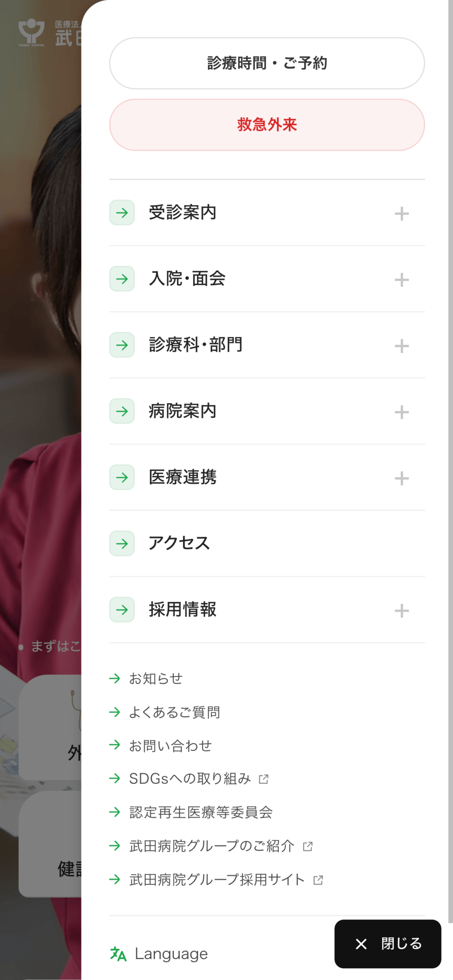Screen dimensions: 453x980
Task: Click the green arrow icon beside 医療連携
Action: click(122, 477)
